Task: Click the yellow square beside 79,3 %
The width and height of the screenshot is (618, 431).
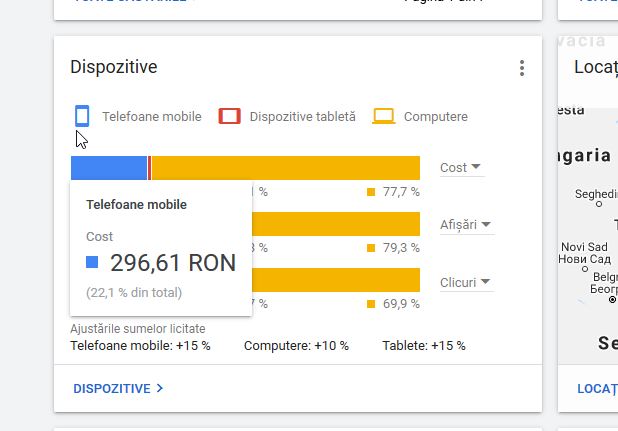Action: pyautogui.click(x=371, y=248)
